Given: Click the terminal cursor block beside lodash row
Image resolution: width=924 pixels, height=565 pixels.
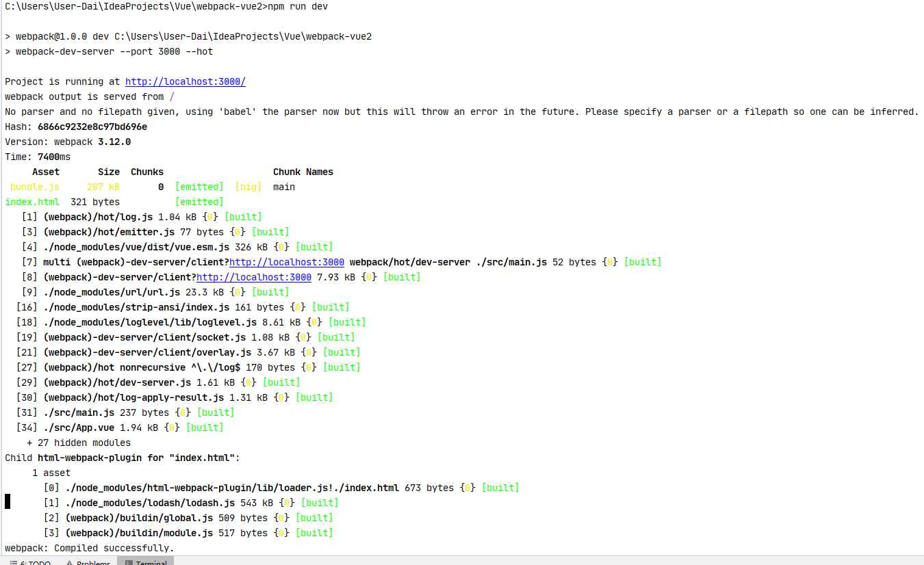Looking at the screenshot, I should 8,502.
